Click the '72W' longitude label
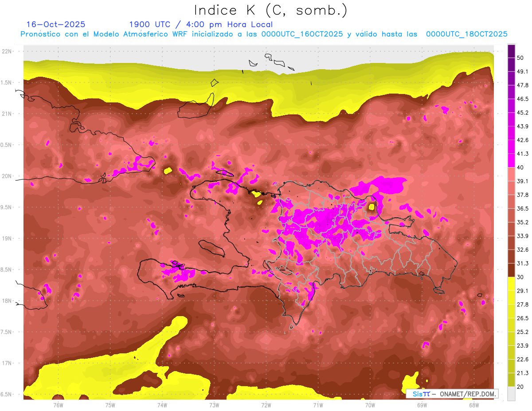This screenshot has width=532, height=411. pyautogui.click(x=266, y=406)
